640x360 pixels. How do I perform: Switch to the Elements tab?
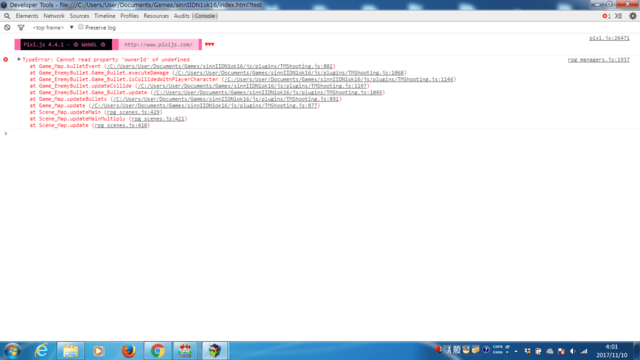coord(27,16)
